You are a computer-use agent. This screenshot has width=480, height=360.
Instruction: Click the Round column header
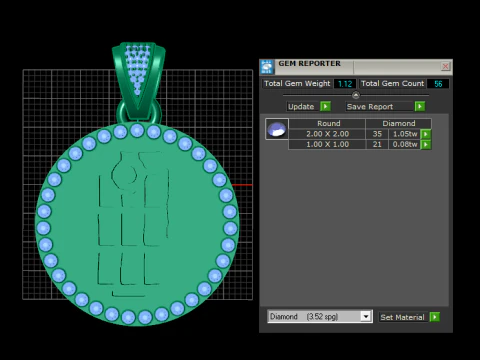[x=328, y=123]
